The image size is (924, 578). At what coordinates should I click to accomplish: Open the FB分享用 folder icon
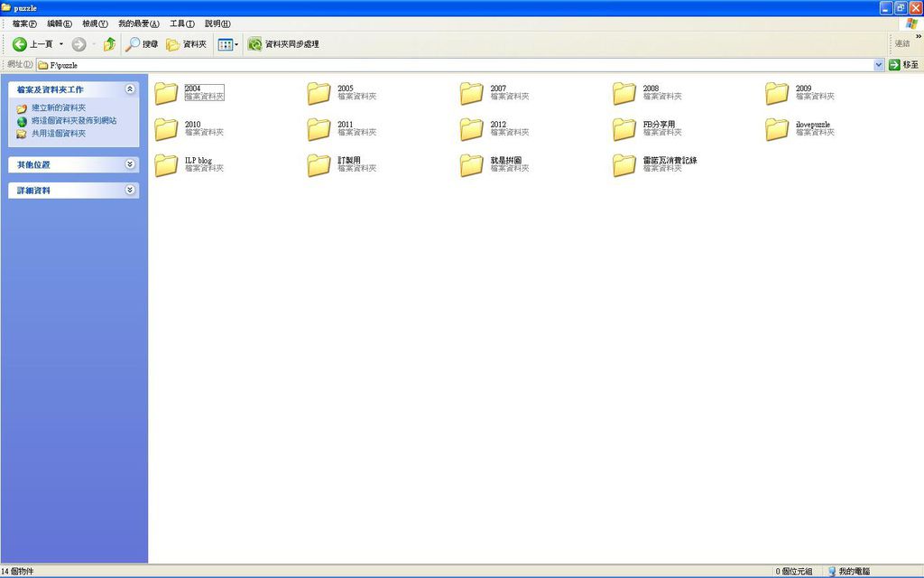click(624, 129)
